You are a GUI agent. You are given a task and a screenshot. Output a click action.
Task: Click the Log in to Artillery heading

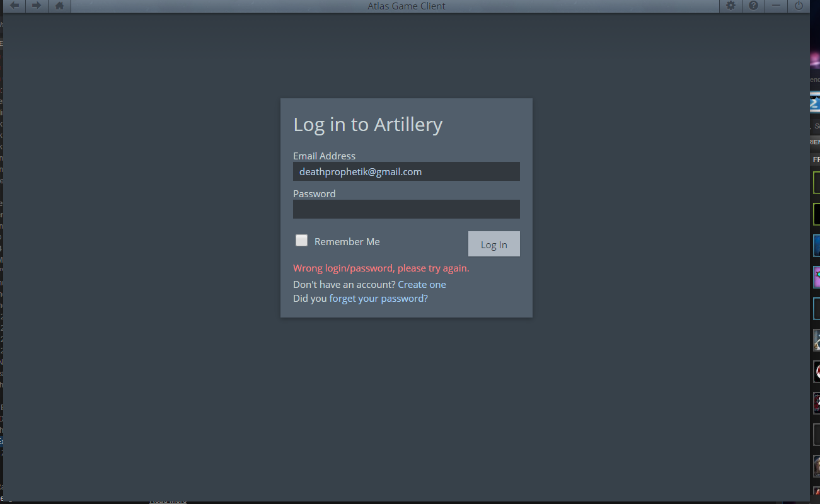point(367,124)
